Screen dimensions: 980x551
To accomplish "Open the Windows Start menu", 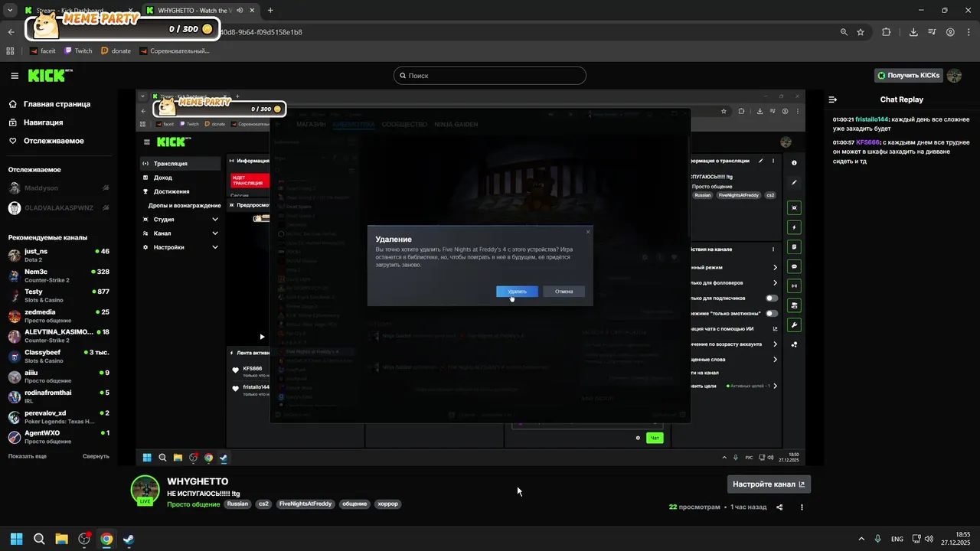I will click(16, 539).
